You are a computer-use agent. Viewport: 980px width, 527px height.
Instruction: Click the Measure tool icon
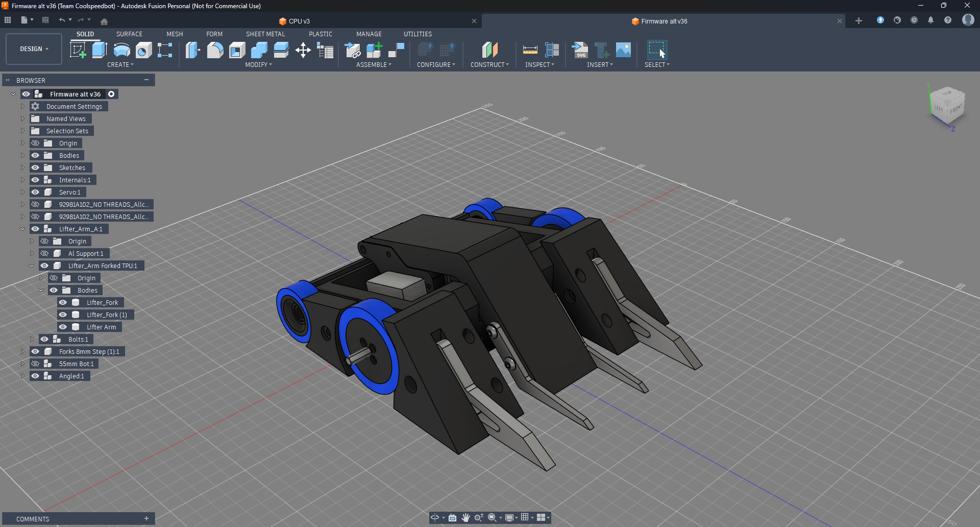click(x=530, y=50)
